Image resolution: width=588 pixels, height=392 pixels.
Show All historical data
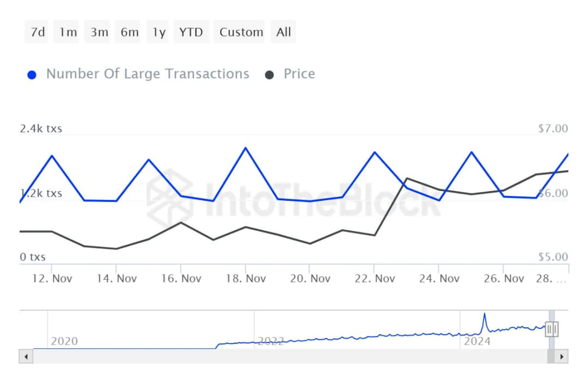tap(284, 32)
